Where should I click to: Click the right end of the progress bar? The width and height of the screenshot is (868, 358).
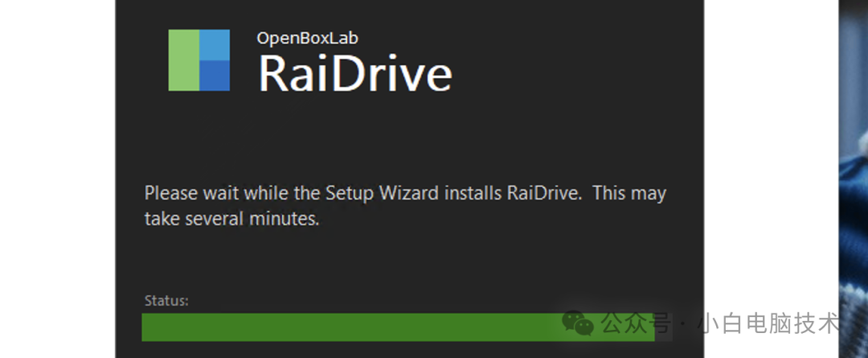pos(650,327)
